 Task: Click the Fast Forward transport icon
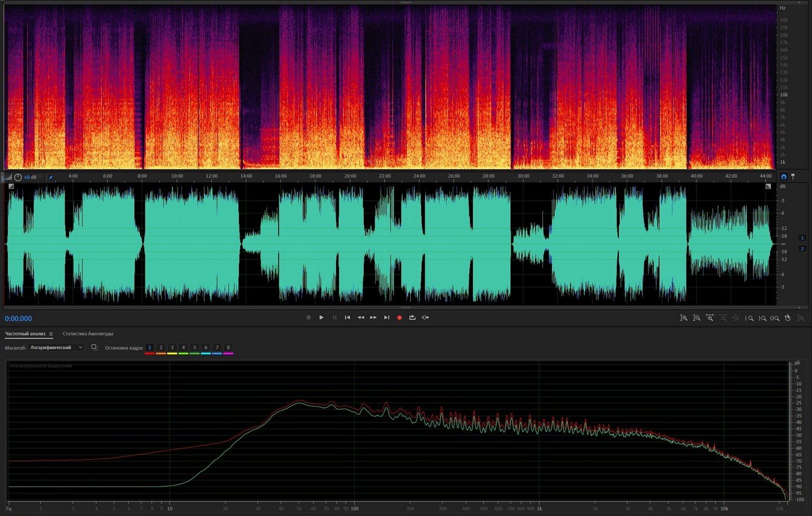[373, 317]
